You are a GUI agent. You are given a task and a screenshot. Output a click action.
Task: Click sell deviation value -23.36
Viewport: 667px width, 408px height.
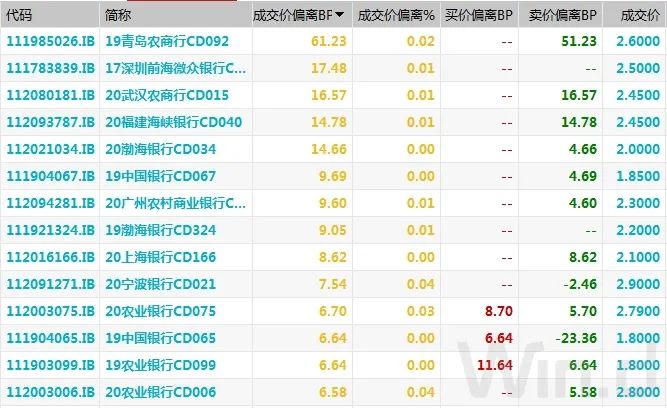pyautogui.click(x=576, y=338)
